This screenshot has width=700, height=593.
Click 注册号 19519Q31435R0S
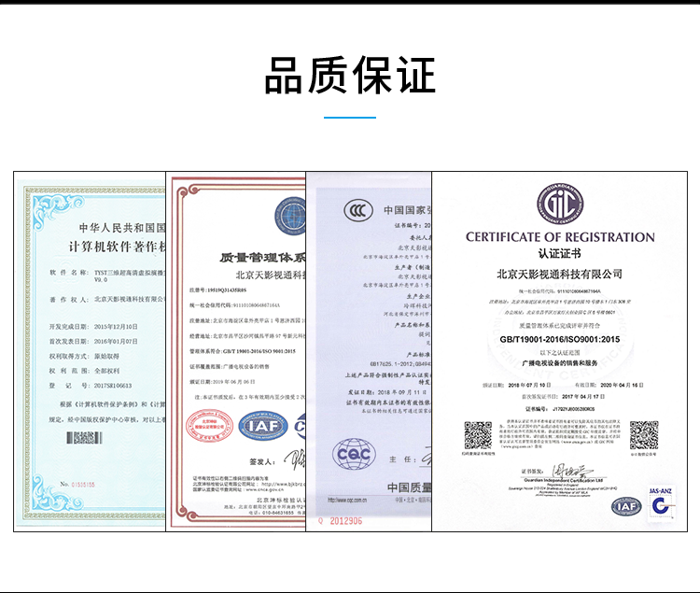tap(218, 290)
